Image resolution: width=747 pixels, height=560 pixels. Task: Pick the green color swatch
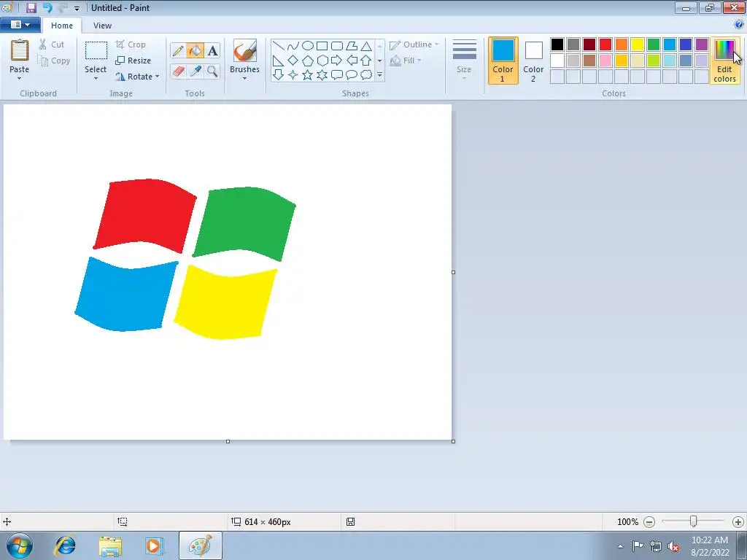point(654,44)
